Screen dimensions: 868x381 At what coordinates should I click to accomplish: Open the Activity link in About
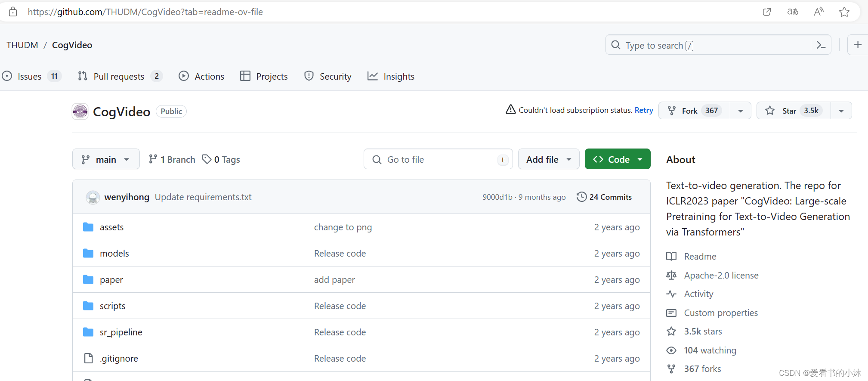point(698,294)
